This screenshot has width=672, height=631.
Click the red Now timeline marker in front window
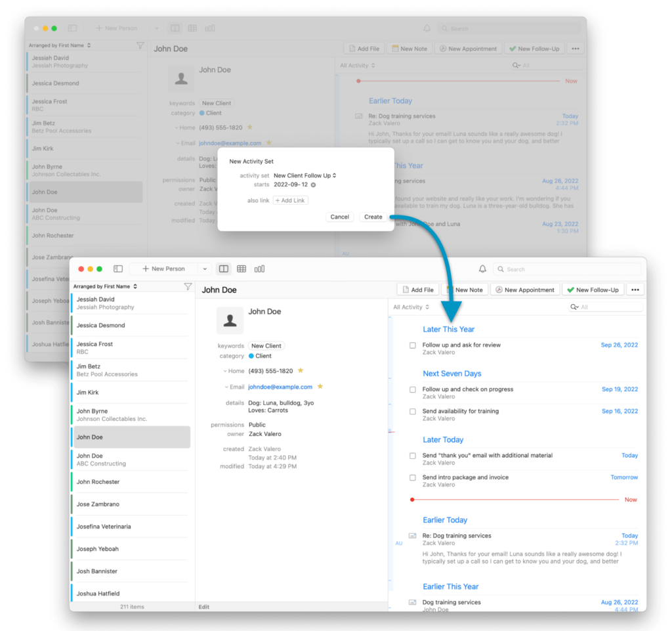412,500
